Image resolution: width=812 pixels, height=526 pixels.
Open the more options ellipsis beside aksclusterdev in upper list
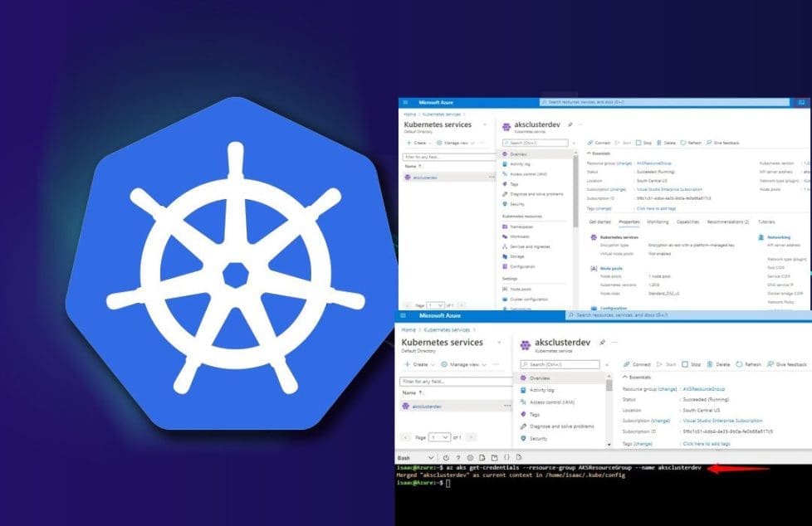[x=491, y=177]
